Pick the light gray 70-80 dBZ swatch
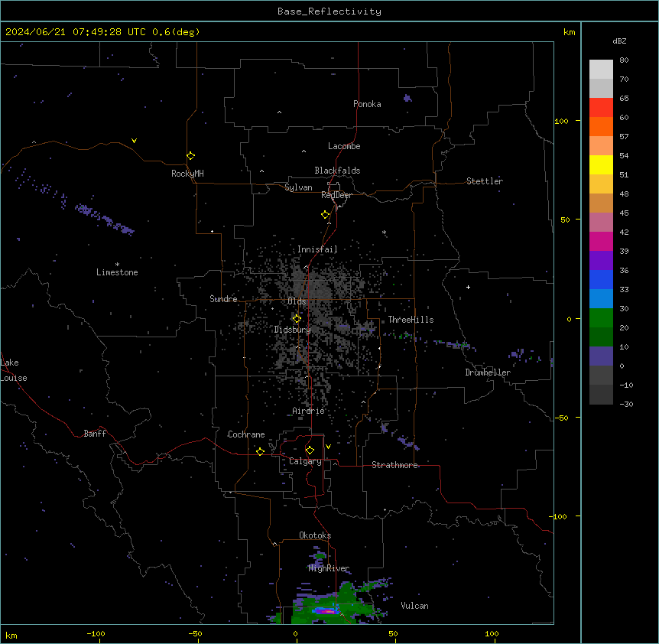The height and width of the screenshot is (644, 659). tap(601, 70)
